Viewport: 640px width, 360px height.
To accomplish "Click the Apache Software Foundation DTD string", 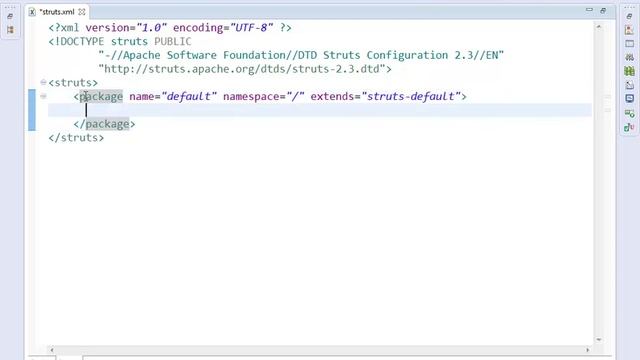I will coord(301,55).
